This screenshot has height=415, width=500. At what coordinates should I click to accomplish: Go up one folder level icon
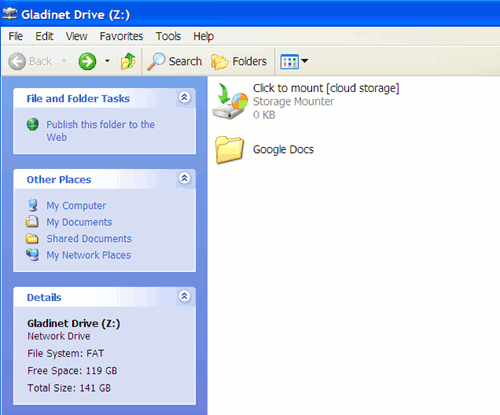pos(128,61)
